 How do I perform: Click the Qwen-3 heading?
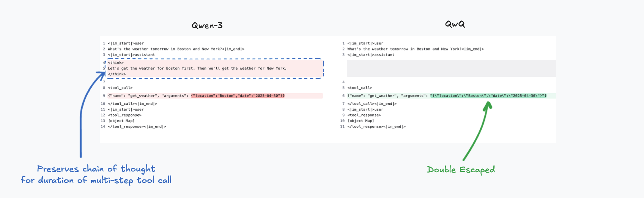(x=207, y=25)
